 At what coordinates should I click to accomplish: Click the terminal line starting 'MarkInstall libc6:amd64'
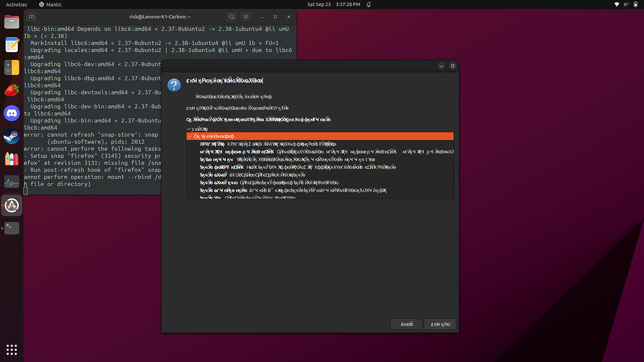click(155, 43)
